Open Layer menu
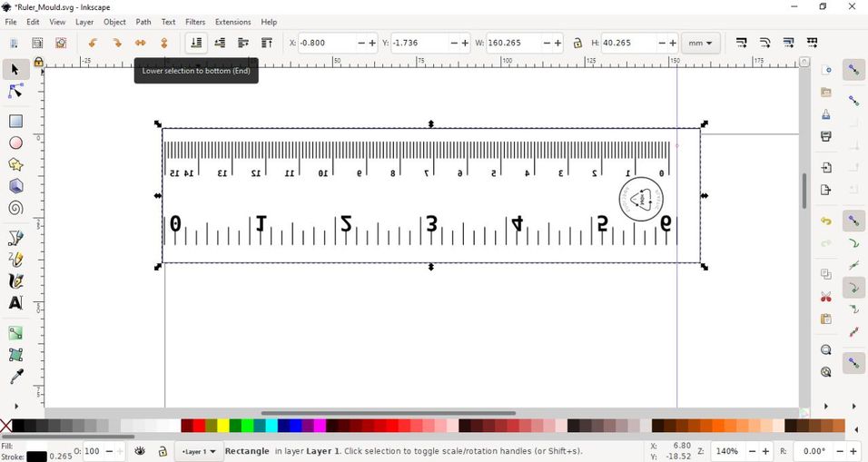This screenshot has height=462, width=868. click(84, 22)
